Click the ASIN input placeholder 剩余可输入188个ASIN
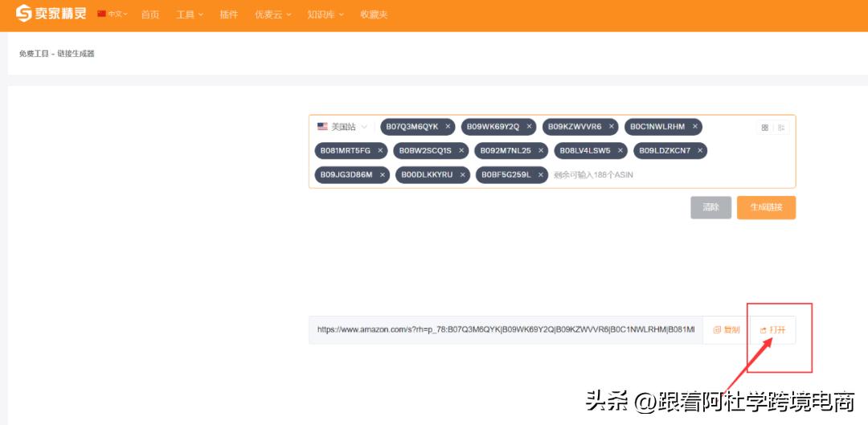Image resolution: width=868 pixels, height=425 pixels. click(x=593, y=175)
